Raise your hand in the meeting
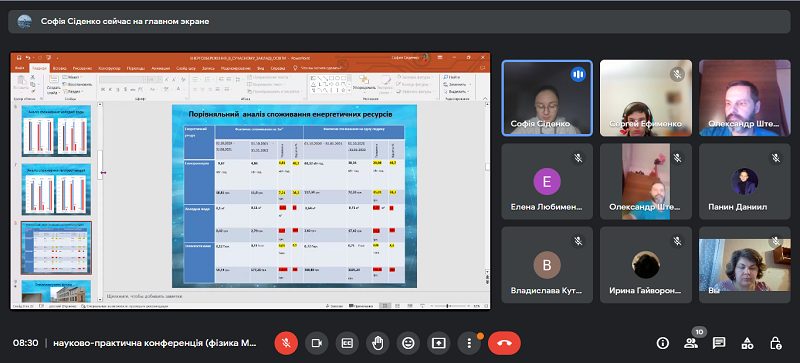The height and width of the screenshot is (363, 800). (378, 343)
